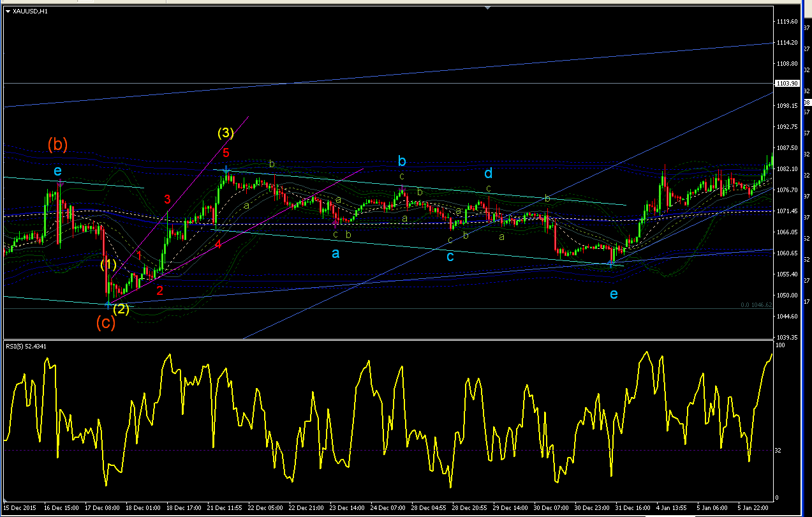The width and height of the screenshot is (812, 517).
Task: Click the 0.0 1046.62 Fibonacci level label
Action: (x=757, y=305)
